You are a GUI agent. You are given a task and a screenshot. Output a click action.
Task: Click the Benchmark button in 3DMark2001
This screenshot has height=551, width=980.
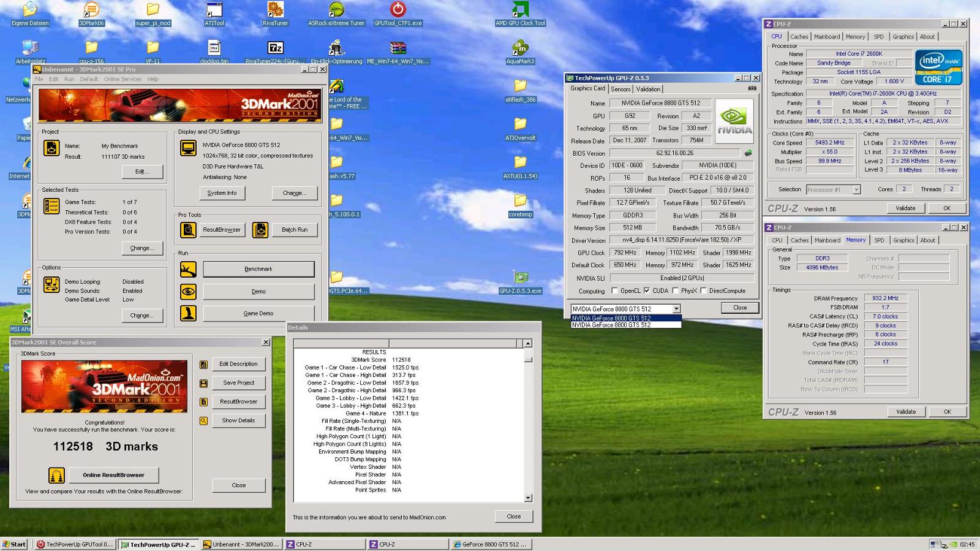[x=258, y=269]
